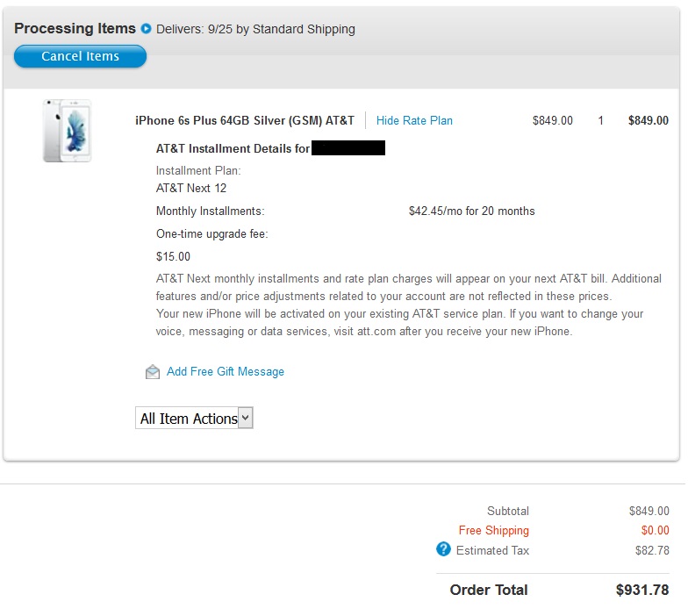This screenshot has width=688, height=616.
Task: Click the Subtotal label
Action: click(x=508, y=511)
